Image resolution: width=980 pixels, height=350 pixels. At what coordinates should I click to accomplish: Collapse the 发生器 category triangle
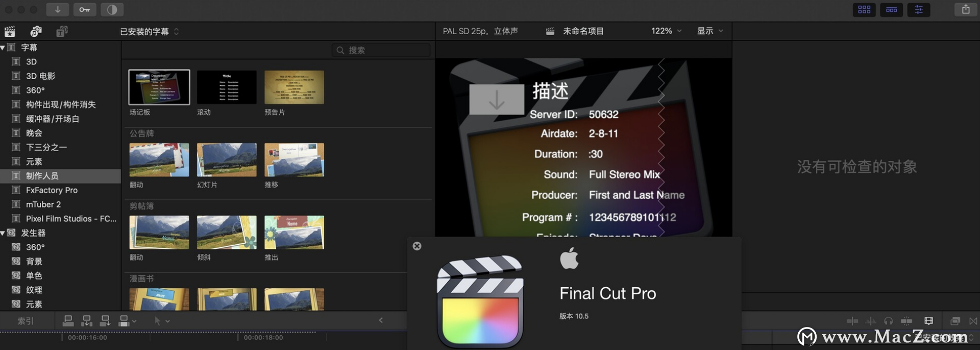tap(3, 233)
